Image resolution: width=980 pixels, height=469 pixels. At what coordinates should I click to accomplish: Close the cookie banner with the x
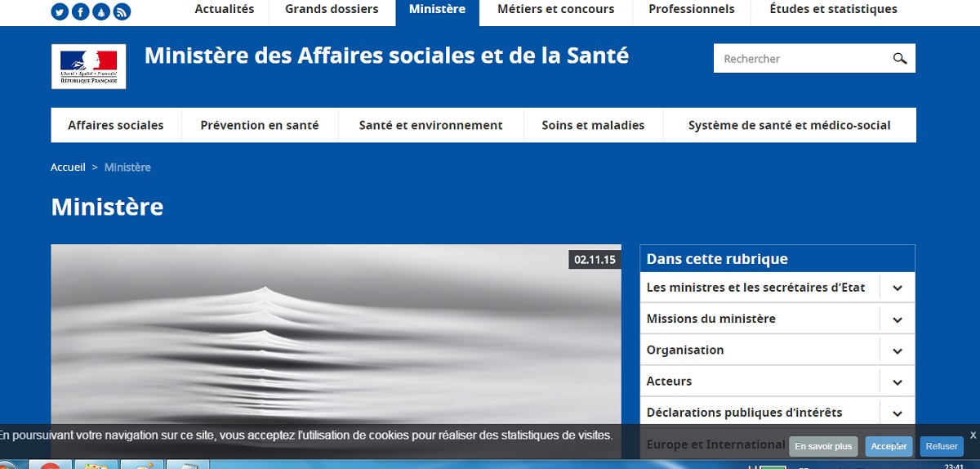coord(973,435)
